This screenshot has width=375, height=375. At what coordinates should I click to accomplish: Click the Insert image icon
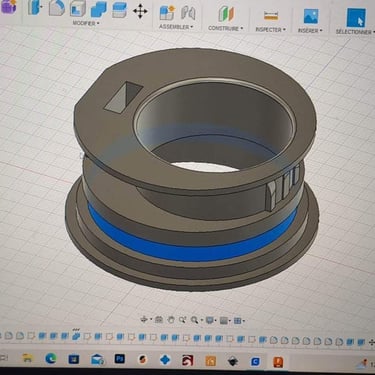tap(311, 16)
